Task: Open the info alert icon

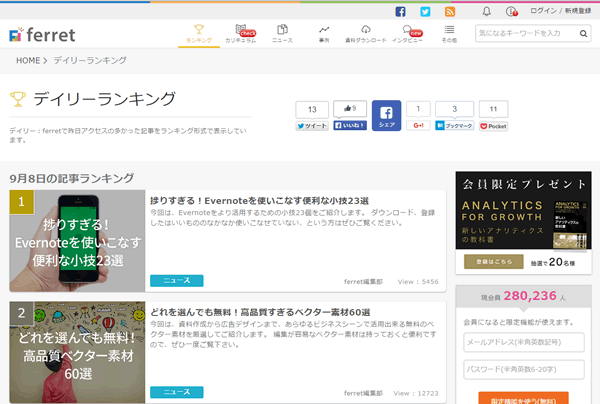Action: (x=512, y=11)
